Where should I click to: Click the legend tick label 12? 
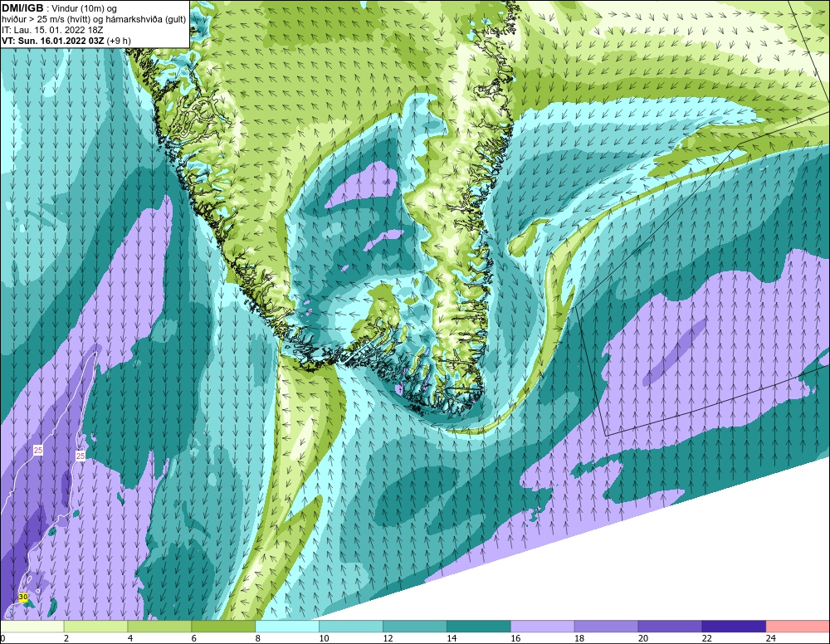tap(388, 638)
